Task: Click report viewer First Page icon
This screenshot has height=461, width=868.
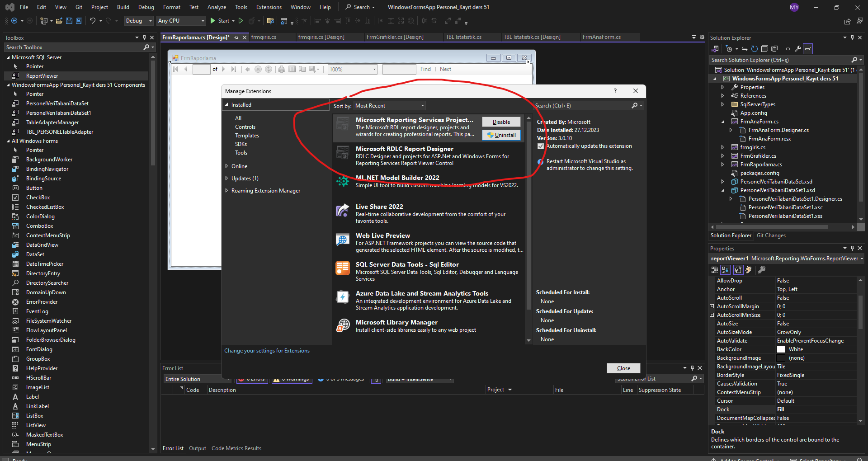Action: click(176, 69)
